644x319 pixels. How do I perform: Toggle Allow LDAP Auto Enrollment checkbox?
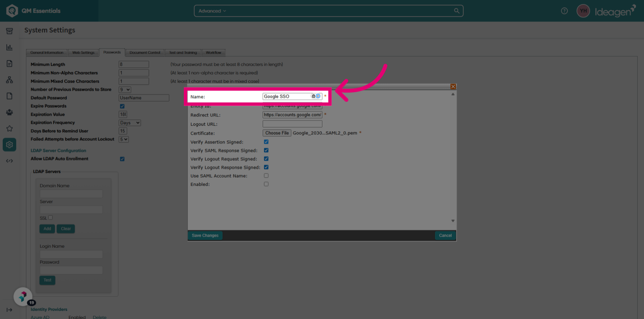(122, 159)
